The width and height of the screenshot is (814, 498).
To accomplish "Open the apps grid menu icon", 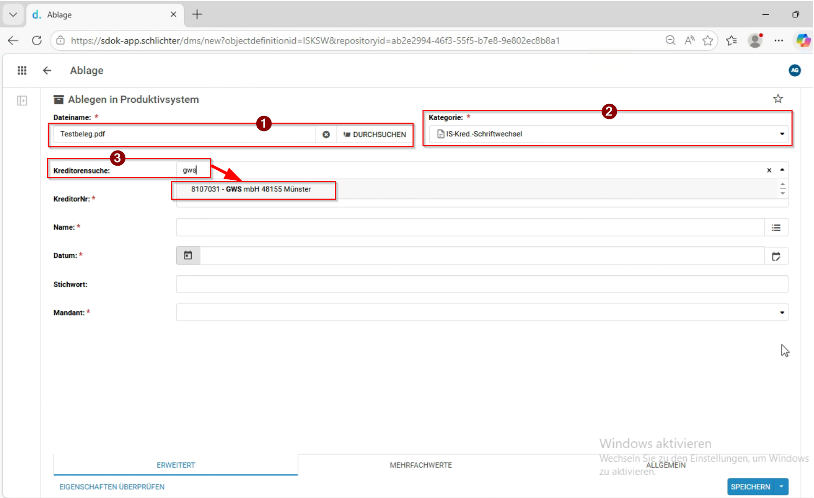I will [22, 70].
